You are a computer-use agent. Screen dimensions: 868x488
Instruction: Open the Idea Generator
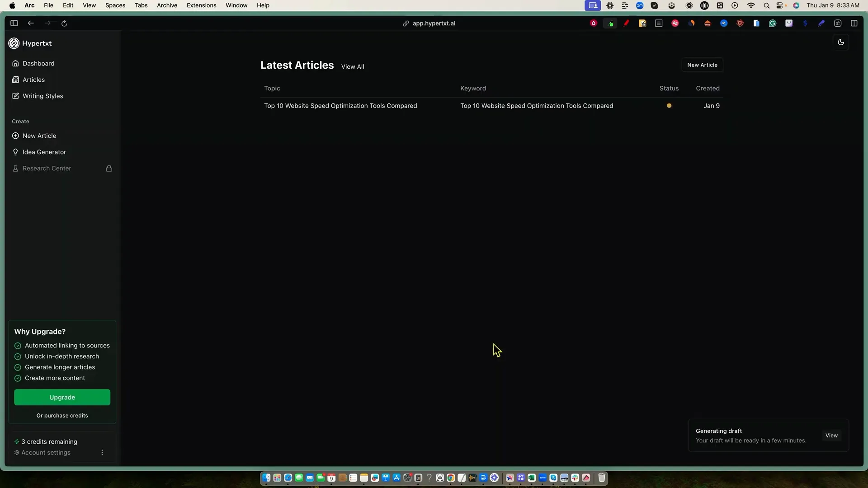pos(44,152)
